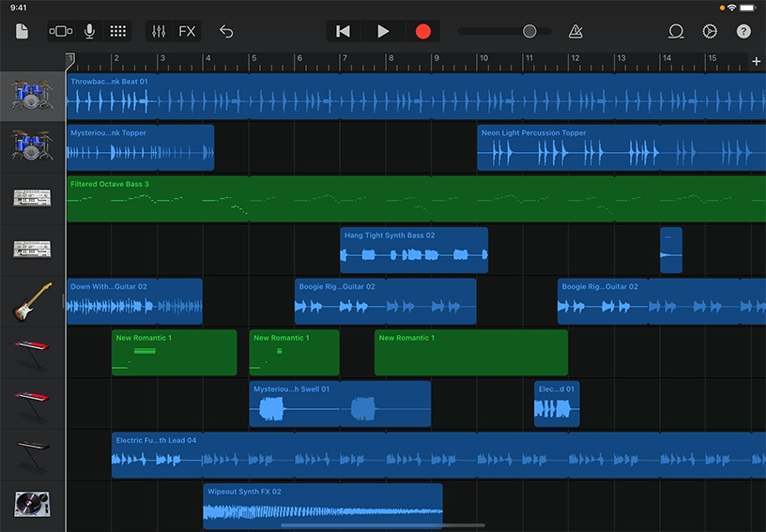Open My Songs browser document icon
Viewport: 766px width, 532px height.
click(22, 31)
